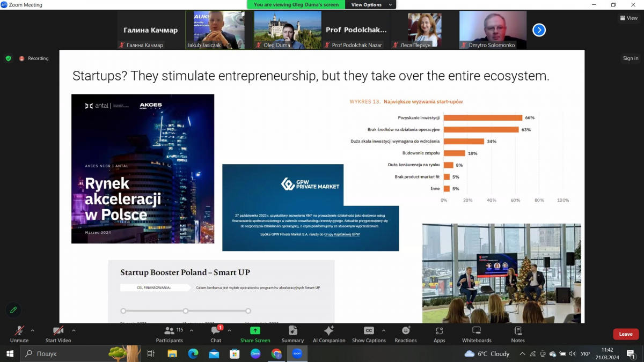Image resolution: width=644 pixels, height=362 pixels.
Task: Click the red Recording indicator
Action: click(x=34, y=58)
